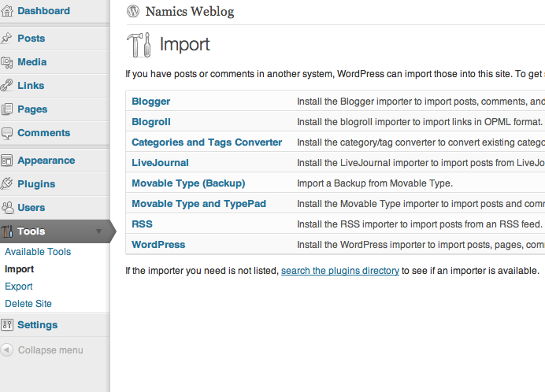
Task: Open the Available Tools submenu item
Action: 38,252
